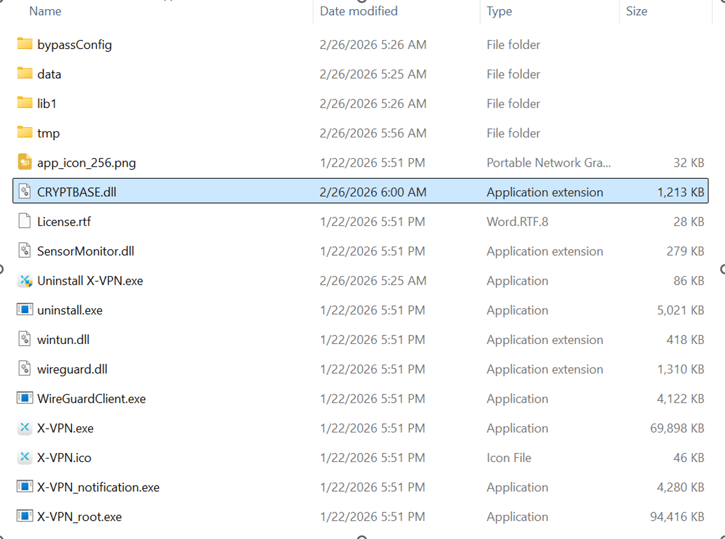Sort by Date modified column header

tap(358, 11)
